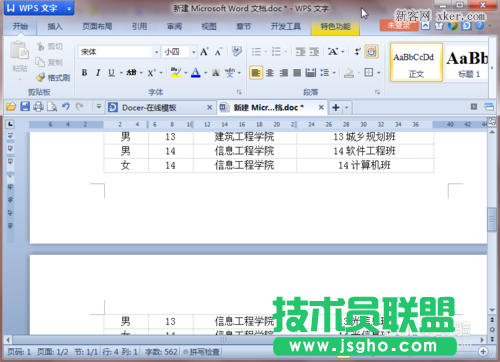Click the 未登录 login button
Viewport: 500px width, 362px height.
[x=399, y=25]
